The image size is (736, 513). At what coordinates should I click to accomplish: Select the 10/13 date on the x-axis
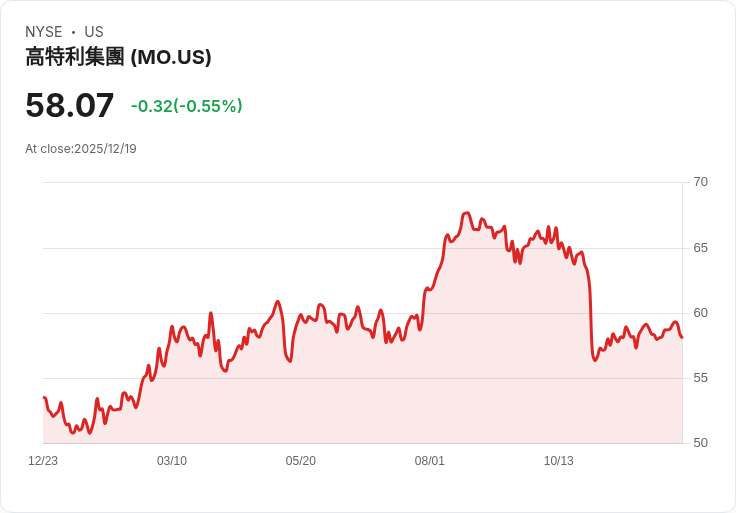click(x=559, y=461)
